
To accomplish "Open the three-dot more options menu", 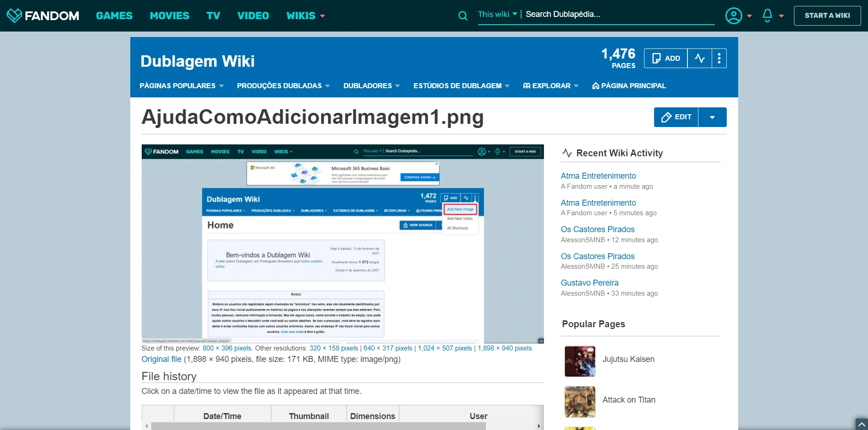I will (x=719, y=58).
